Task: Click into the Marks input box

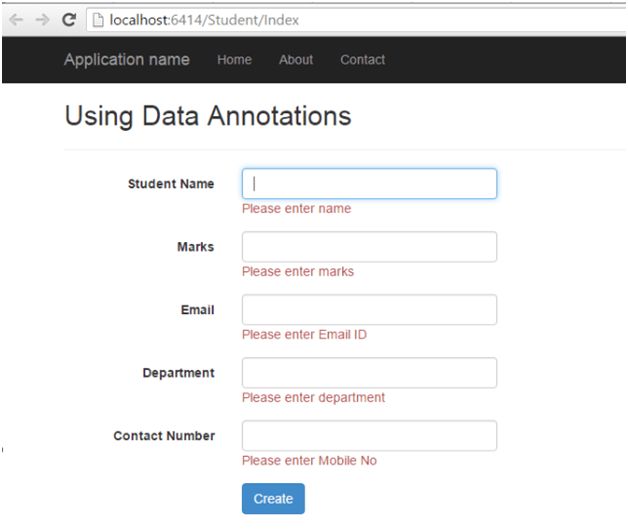Action: click(369, 247)
